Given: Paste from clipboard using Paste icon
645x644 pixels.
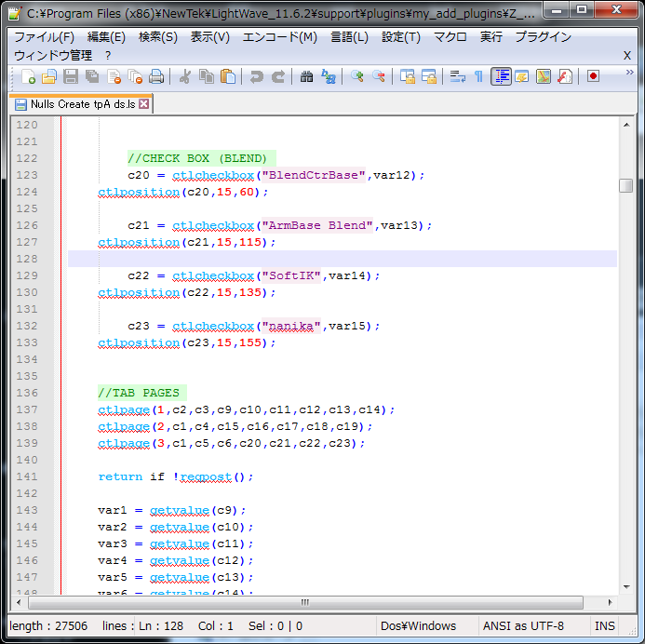Looking at the screenshot, I should point(228,76).
